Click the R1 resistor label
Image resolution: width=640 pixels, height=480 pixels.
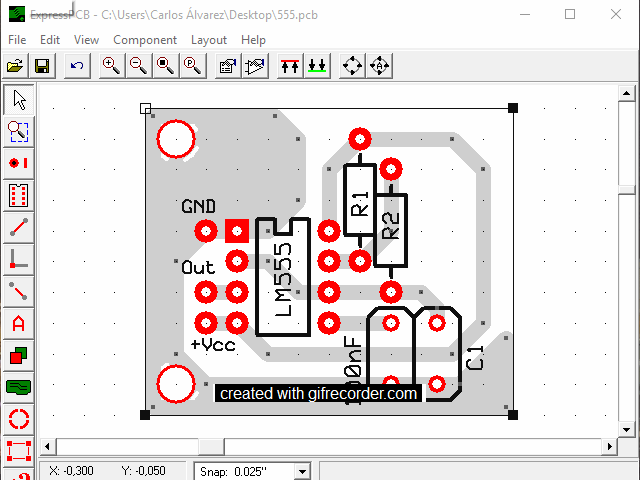[360, 203]
